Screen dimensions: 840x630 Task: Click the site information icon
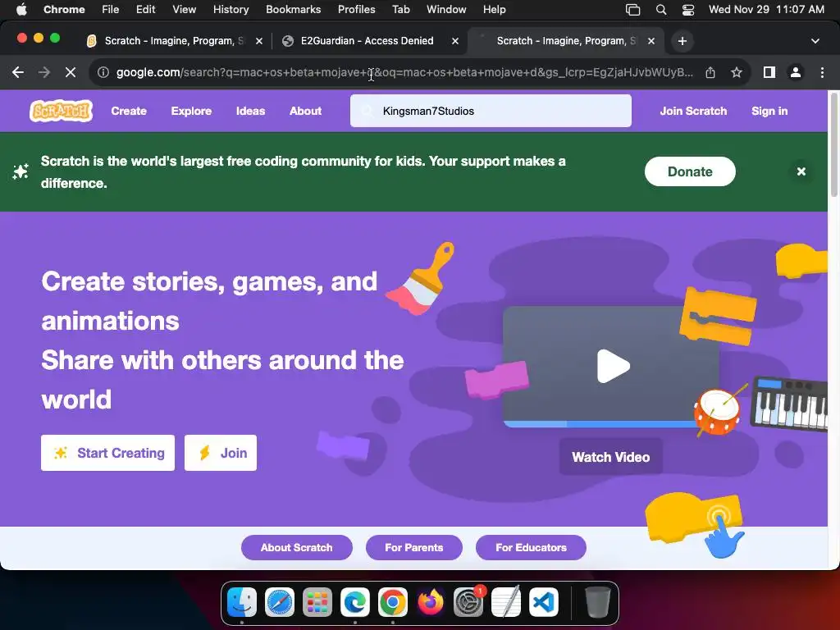coord(103,72)
